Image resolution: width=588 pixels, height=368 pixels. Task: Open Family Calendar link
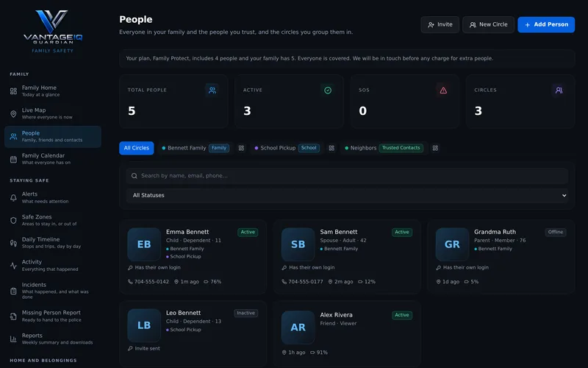pyautogui.click(x=53, y=159)
